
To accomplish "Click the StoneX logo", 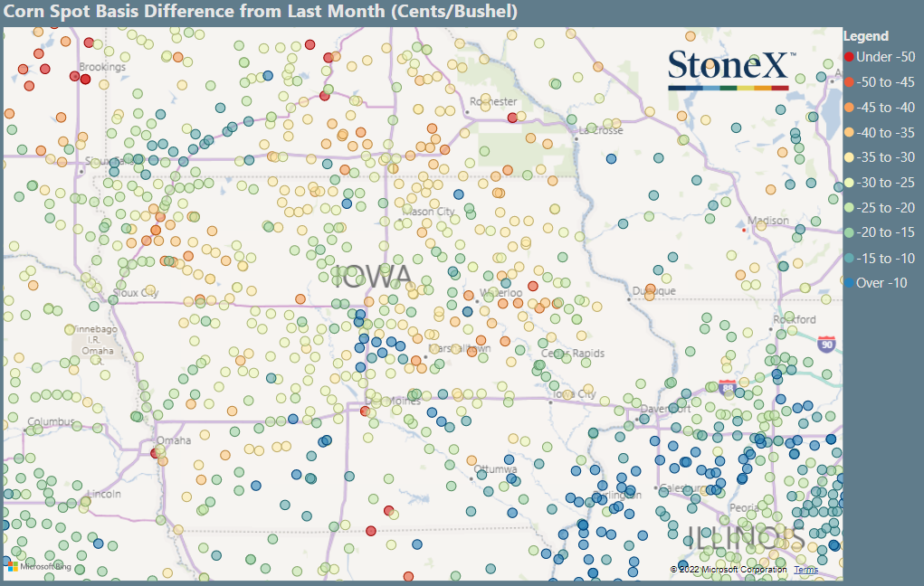I will (731, 70).
